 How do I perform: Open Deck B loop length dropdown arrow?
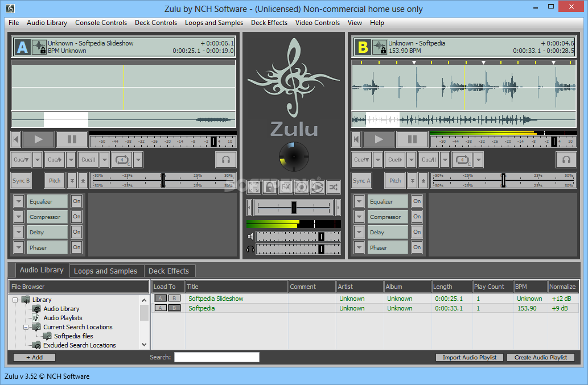[x=479, y=160]
